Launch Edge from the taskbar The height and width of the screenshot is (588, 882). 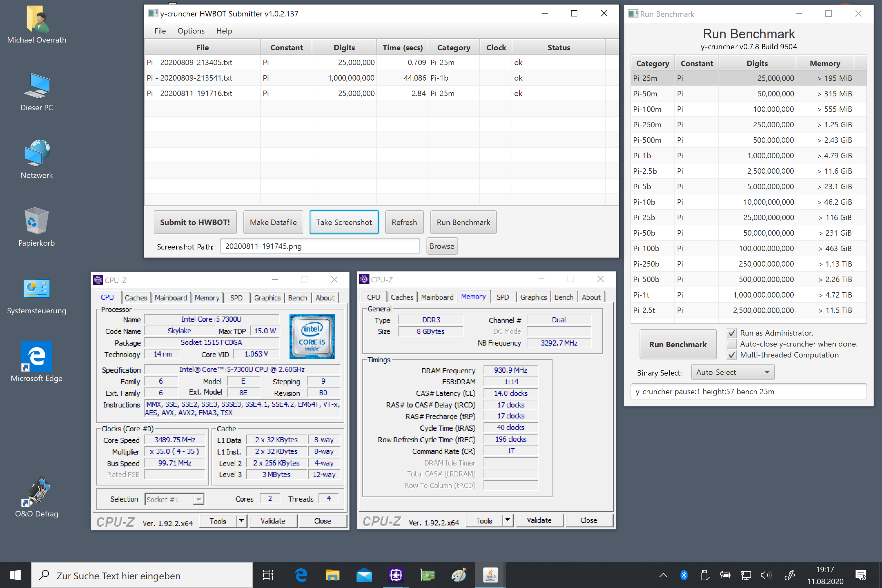pyautogui.click(x=301, y=575)
